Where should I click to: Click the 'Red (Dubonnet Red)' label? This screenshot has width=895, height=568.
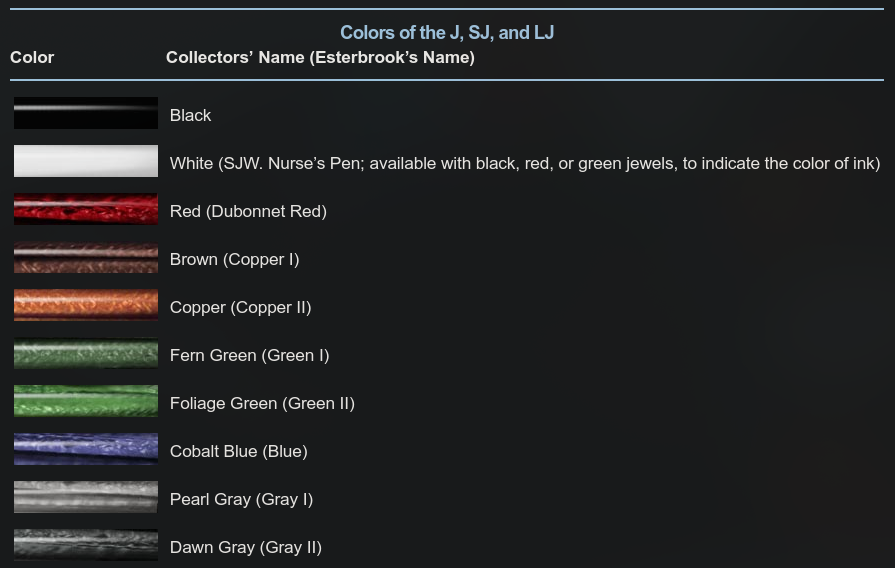pyautogui.click(x=248, y=212)
